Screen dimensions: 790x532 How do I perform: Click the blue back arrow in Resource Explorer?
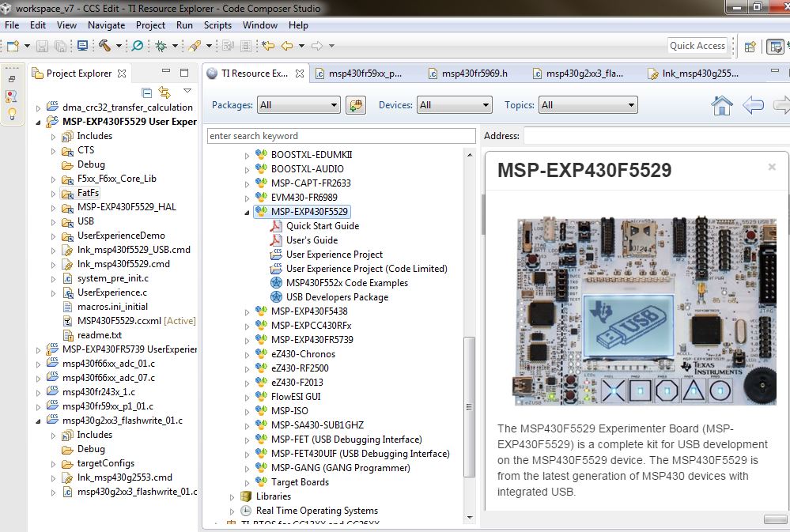(x=752, y=105)
